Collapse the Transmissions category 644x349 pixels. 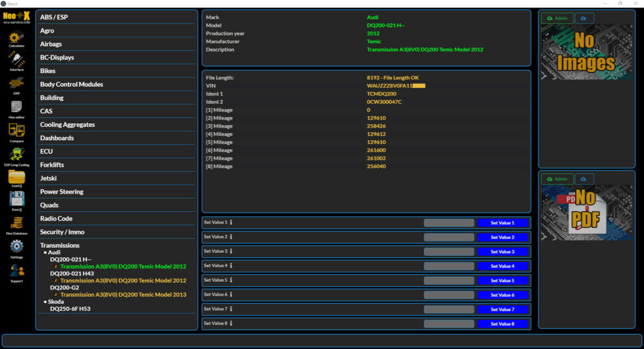pos(60,245)
